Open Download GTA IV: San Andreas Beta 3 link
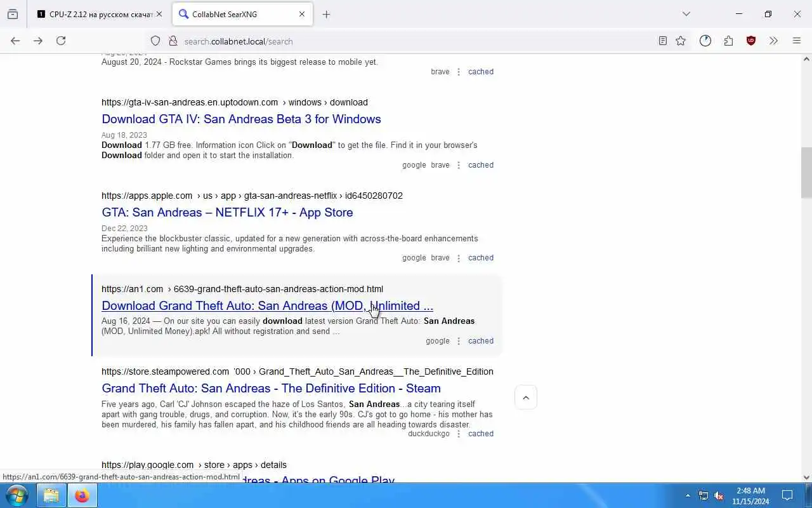The image size is (812, 508). pos(241,119)
